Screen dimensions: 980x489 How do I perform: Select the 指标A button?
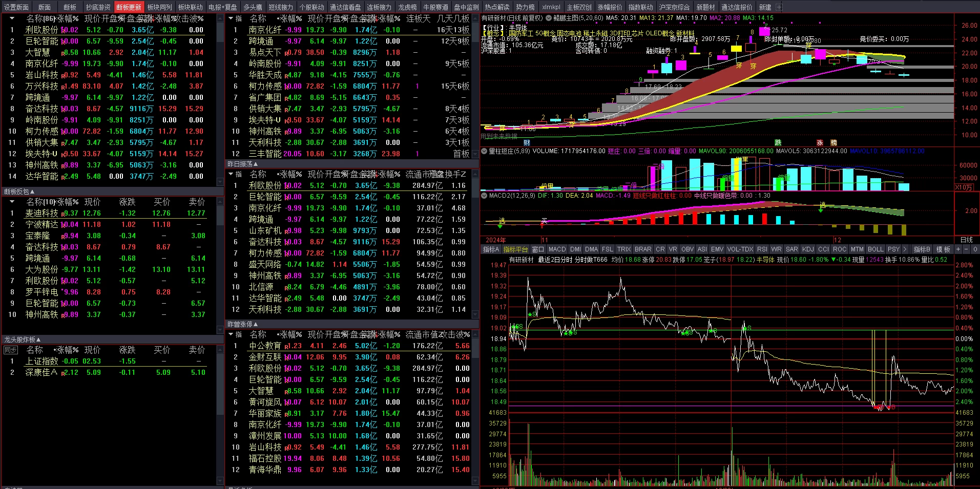(491, 249)
